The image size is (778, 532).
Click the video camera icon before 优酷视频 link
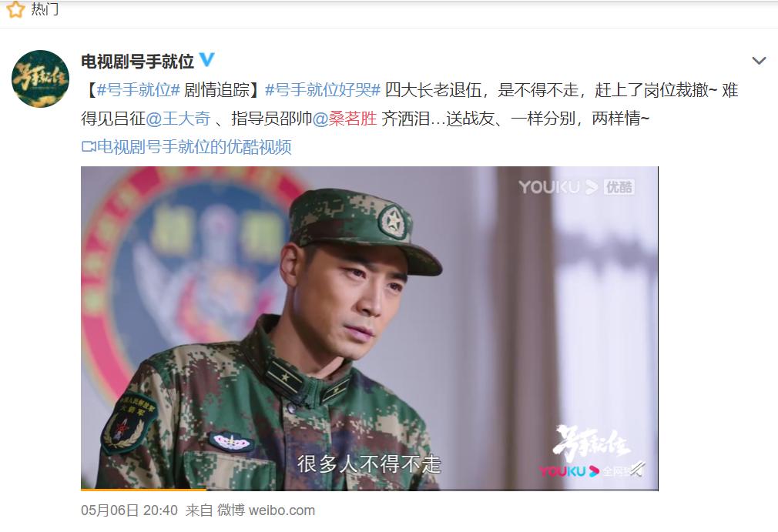point(89,147)
